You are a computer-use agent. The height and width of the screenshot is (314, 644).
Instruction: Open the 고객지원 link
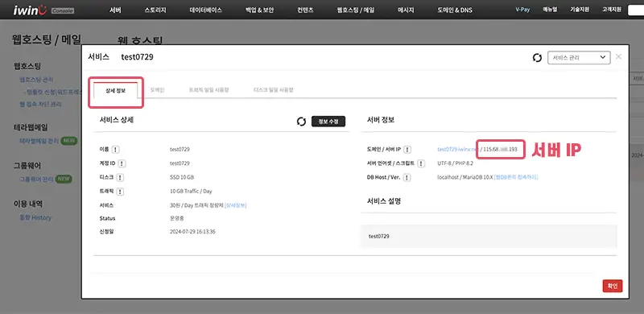tap(611, 10)
